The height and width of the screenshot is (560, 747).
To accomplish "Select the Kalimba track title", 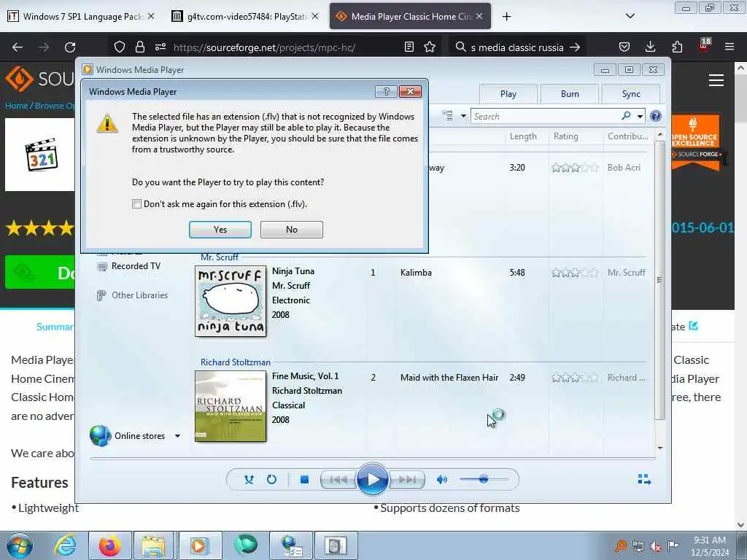I will point(416,273).
